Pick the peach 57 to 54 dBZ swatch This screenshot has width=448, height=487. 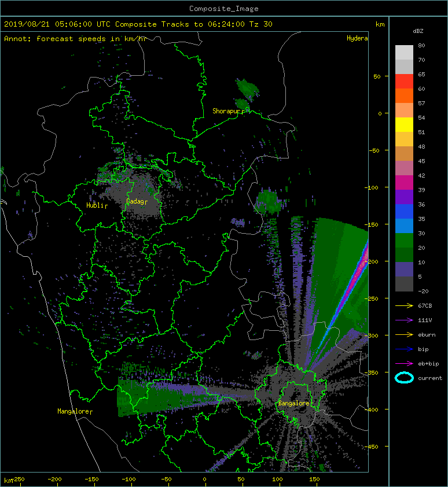(404, 110)
